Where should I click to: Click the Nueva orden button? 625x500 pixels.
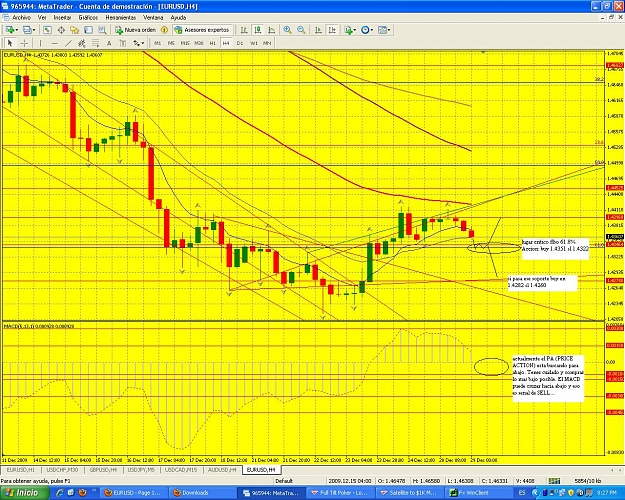pyautogui.click(x=136, y=30)
